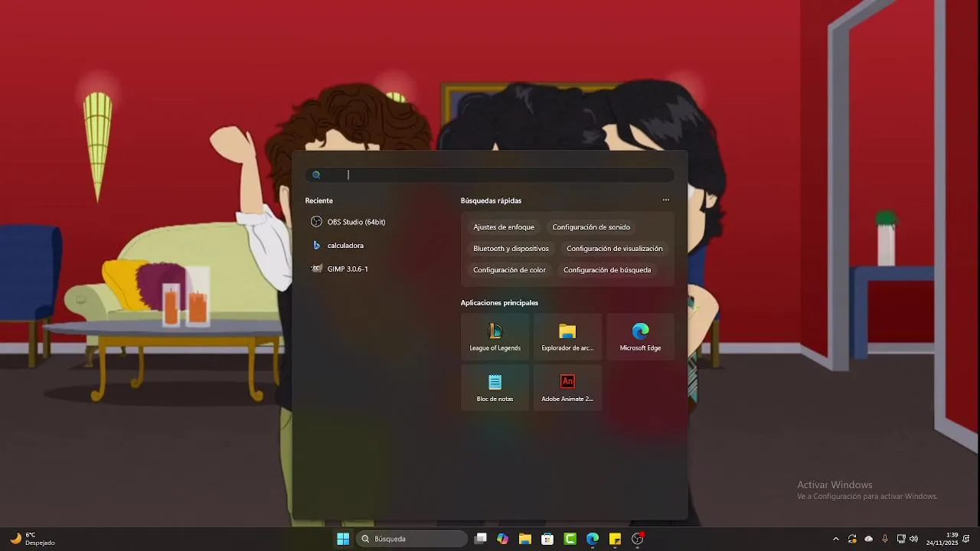Launch Microsoft Edge tile
The height and width of the screenshot is (551, 980).
tap(640, 337)
